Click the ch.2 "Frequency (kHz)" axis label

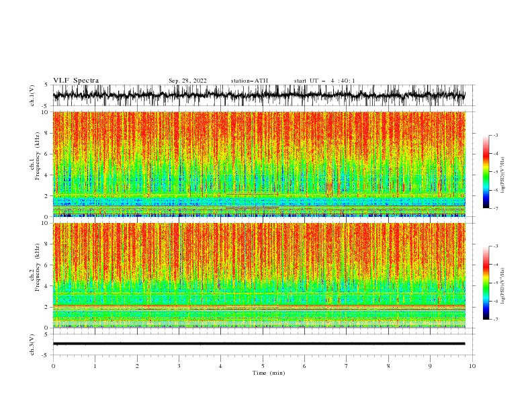37,267
